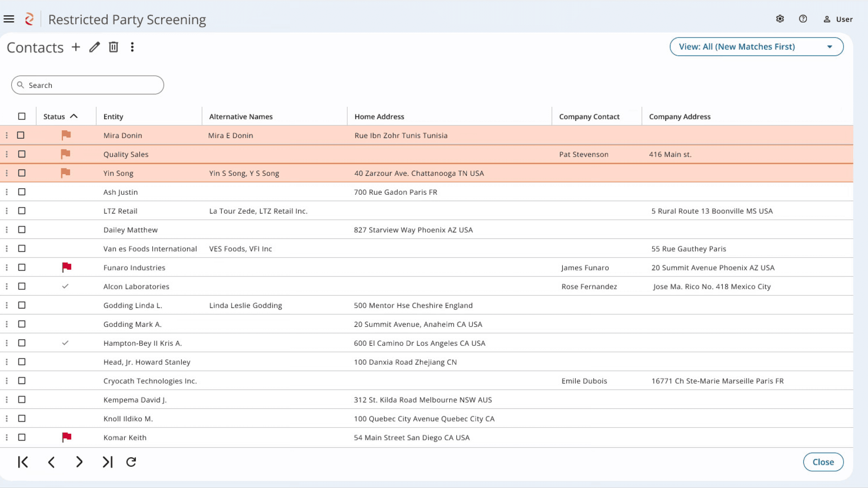Click the add contact plus icon

click(x=76, y=47)
